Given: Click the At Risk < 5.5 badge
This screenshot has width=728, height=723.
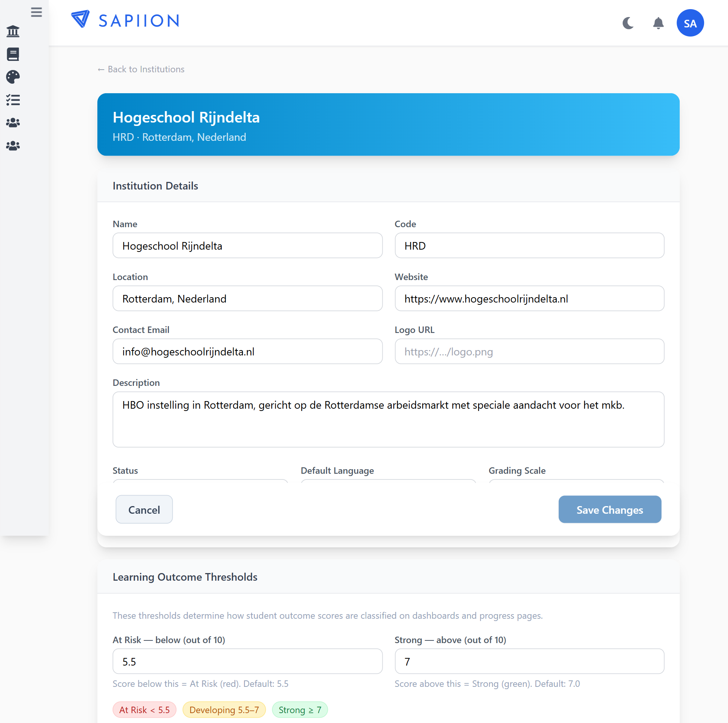Looking at the screenshot, I should 145,710.
